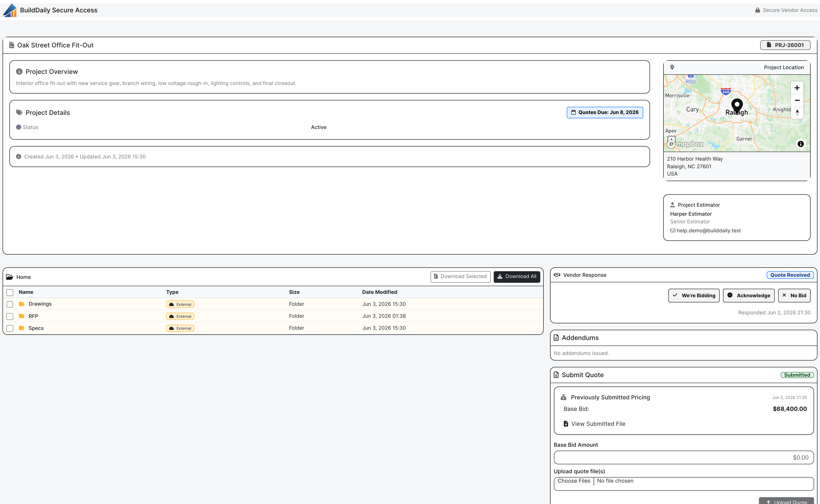Click the Base Bid Amount input field
820x504 pixels.
tap(684, 458)
